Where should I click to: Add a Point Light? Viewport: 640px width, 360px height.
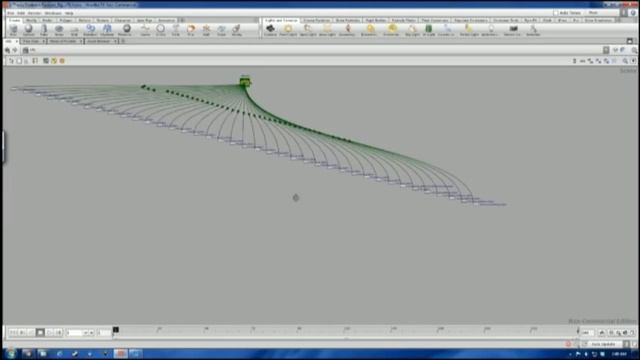click(288, 30)
